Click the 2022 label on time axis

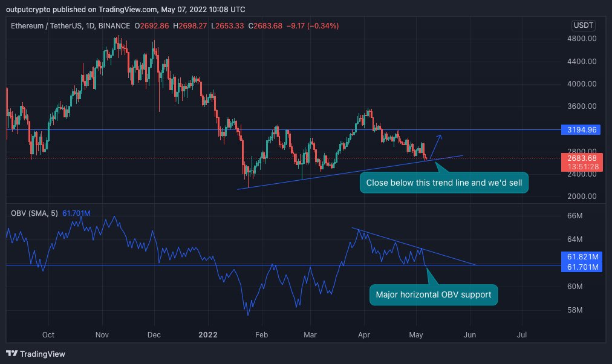(x=208, y=334)
